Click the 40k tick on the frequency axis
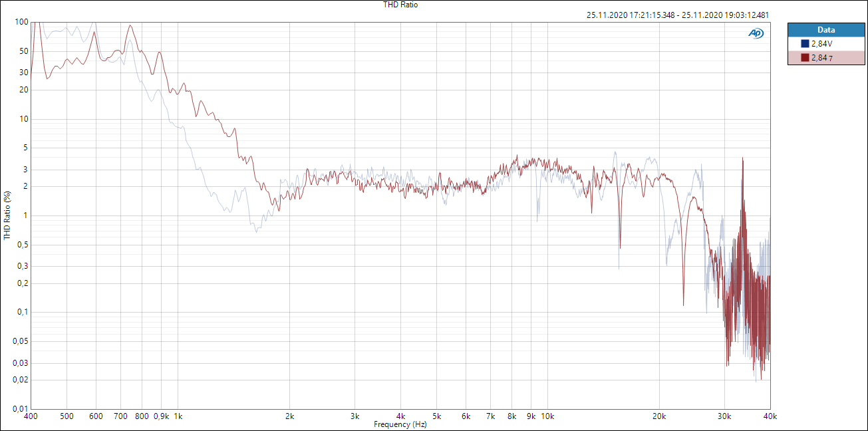This screenshot has width=868, height=431. (770, 416)
